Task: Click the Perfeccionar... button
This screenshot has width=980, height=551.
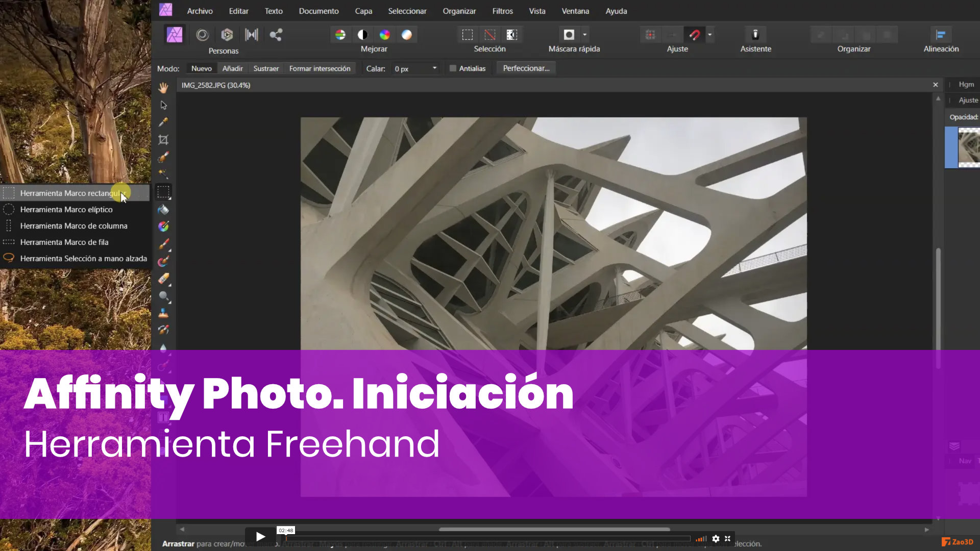Action: coord(526,68)
